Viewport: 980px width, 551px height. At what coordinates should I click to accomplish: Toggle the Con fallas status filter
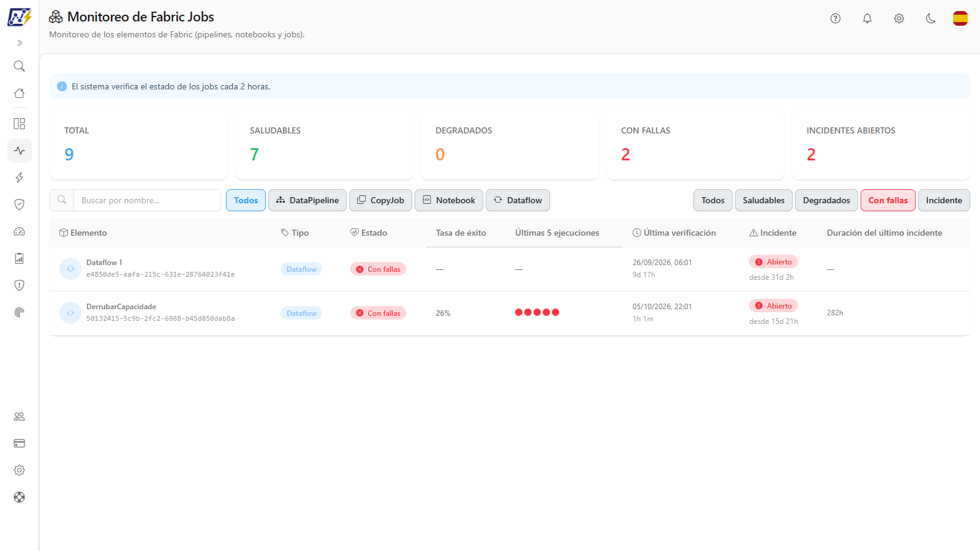click(888, 200)
